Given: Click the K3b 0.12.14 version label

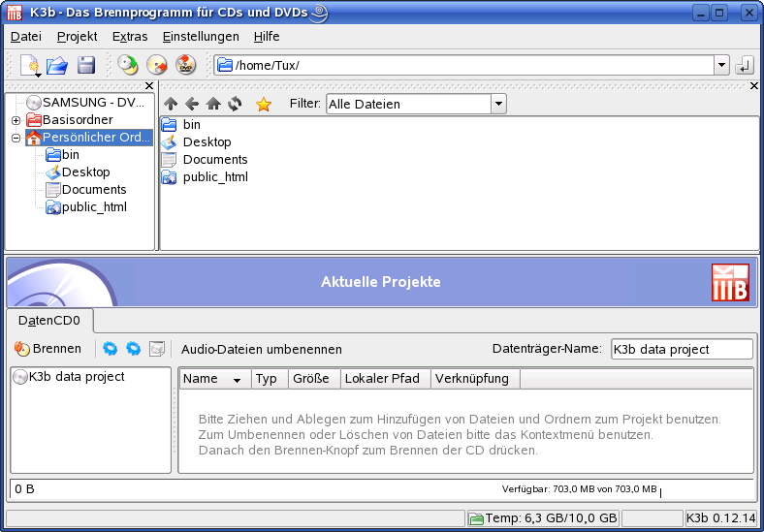Looking at the screenshot, I should coord(721,518).
